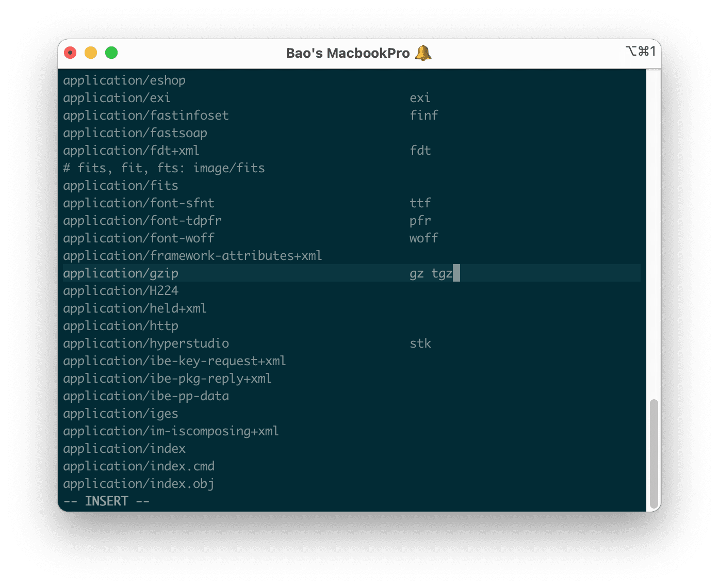Click the comment line about image/fits
This screenshot has height=588, width=719.
pyautogui.click(x=164, y=168)
